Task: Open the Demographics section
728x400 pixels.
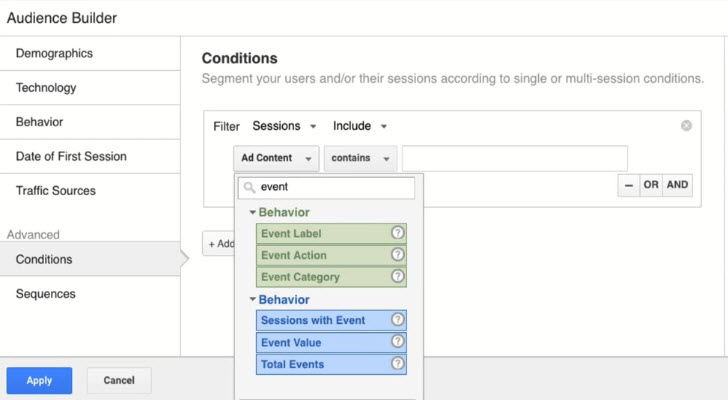Action: [x=54, y=53]
